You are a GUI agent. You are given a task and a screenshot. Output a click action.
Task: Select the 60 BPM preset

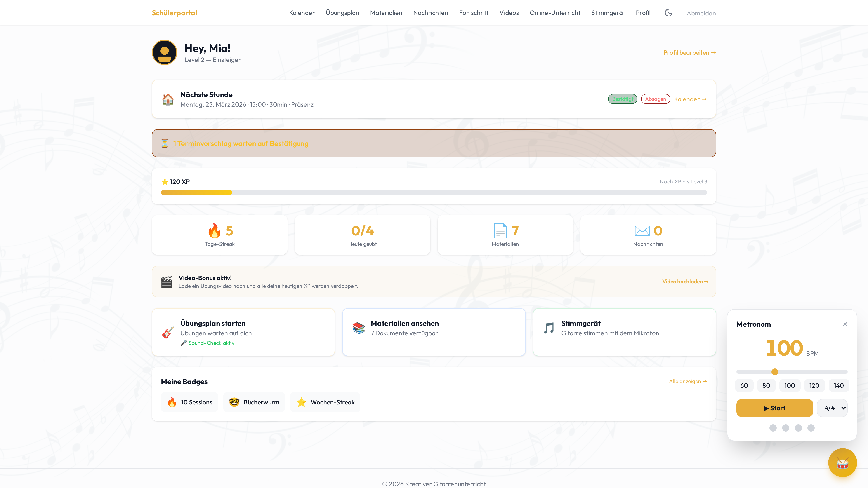[x=744, y=385]
